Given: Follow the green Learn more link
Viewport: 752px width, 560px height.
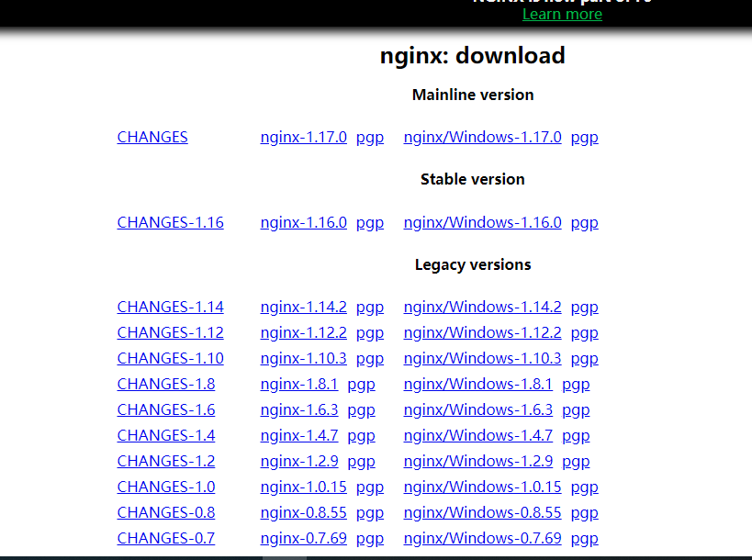Looking at the screenshot, I should [562, 14].
